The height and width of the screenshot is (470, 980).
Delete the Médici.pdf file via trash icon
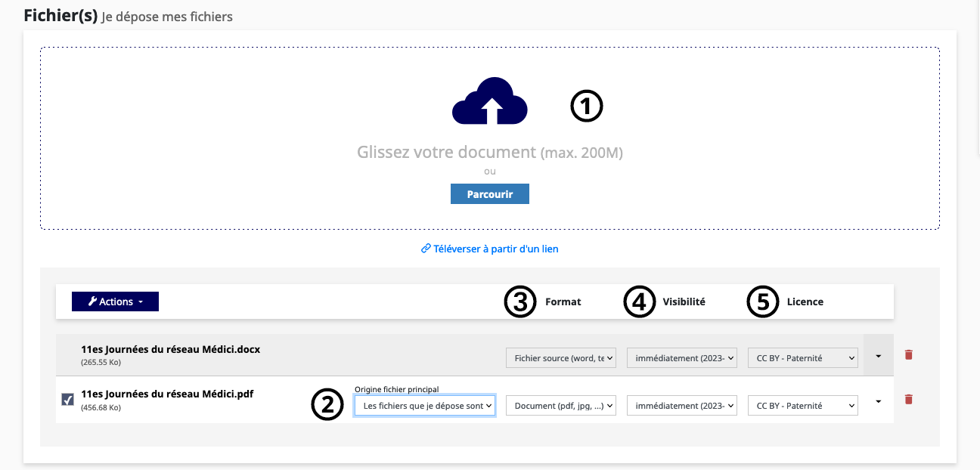pos(909,399)
